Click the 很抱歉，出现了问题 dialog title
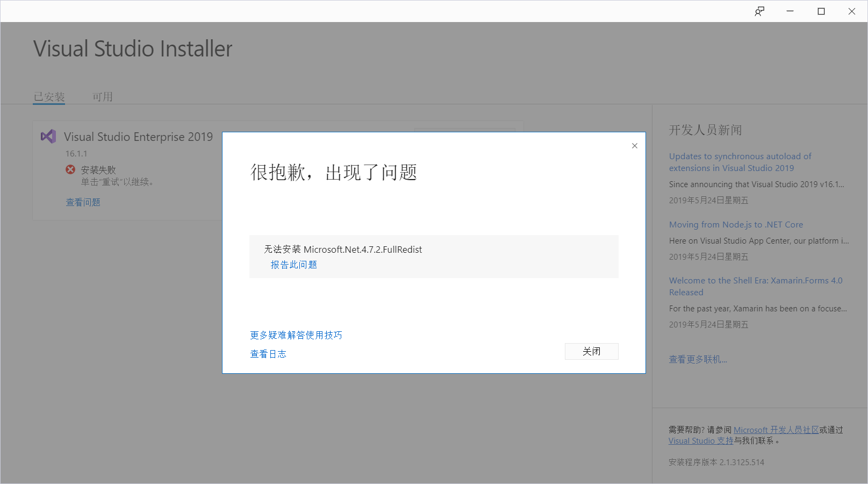 click(x=334, y=173)
